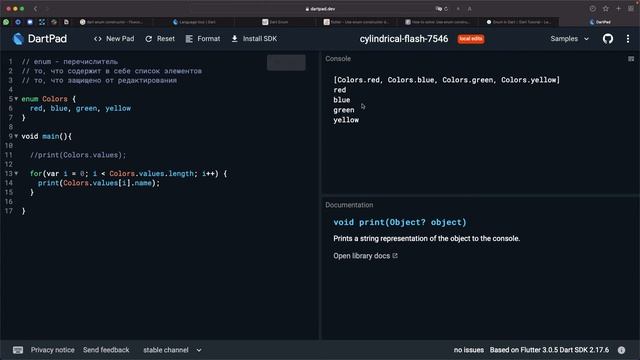The image size is (640, 360).
Task: Reset the pad code
Action: [x=160, y=39]
